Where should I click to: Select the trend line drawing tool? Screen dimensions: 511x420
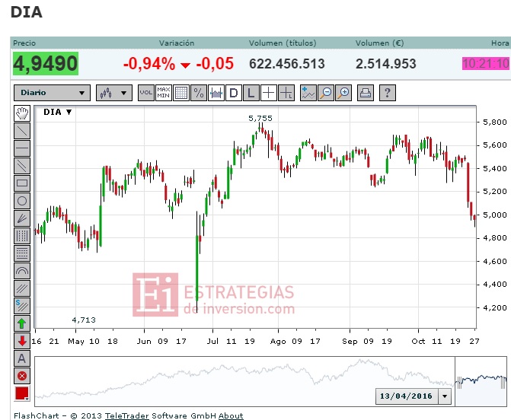[x=22, y=131]
